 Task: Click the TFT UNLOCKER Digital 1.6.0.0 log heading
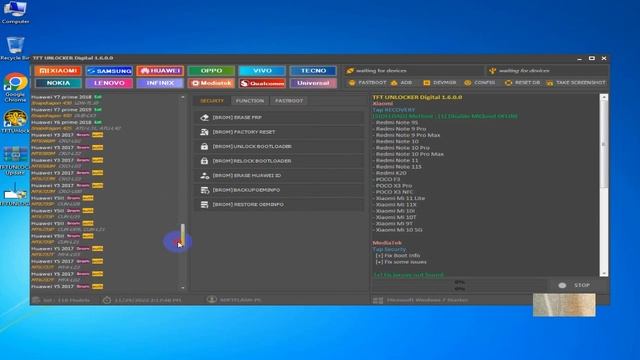[x=417, y=97]
